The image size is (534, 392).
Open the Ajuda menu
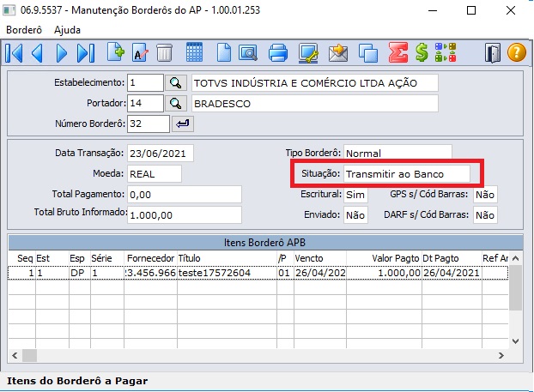67,30
